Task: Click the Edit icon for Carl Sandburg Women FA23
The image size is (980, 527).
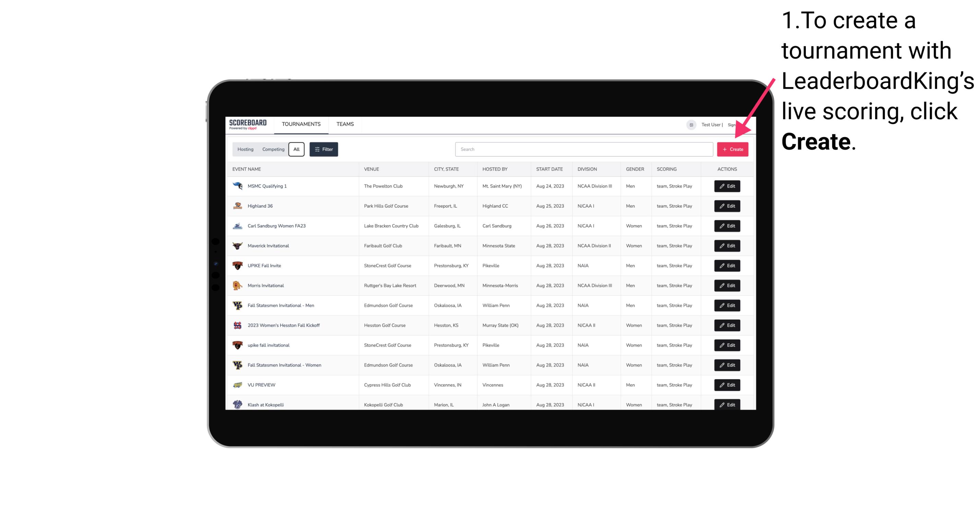Action: click(x=727, y=226)
